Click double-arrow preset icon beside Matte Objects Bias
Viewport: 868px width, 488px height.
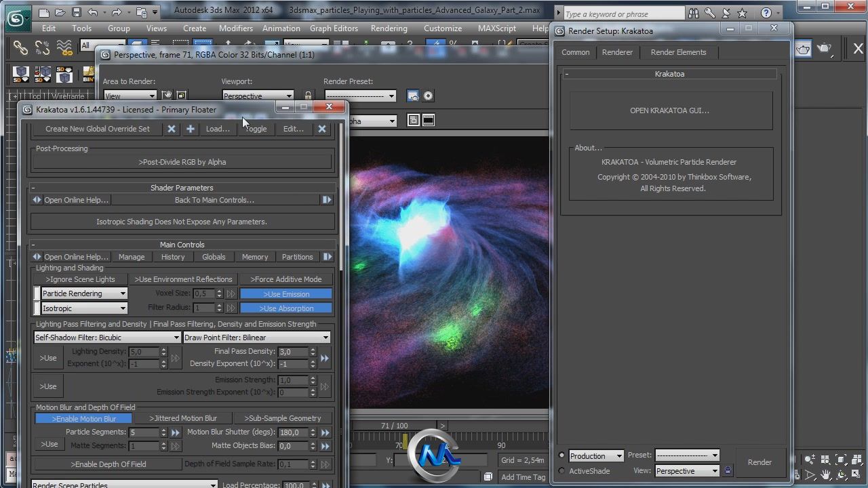pyautogui.click(x=325, y=446)
